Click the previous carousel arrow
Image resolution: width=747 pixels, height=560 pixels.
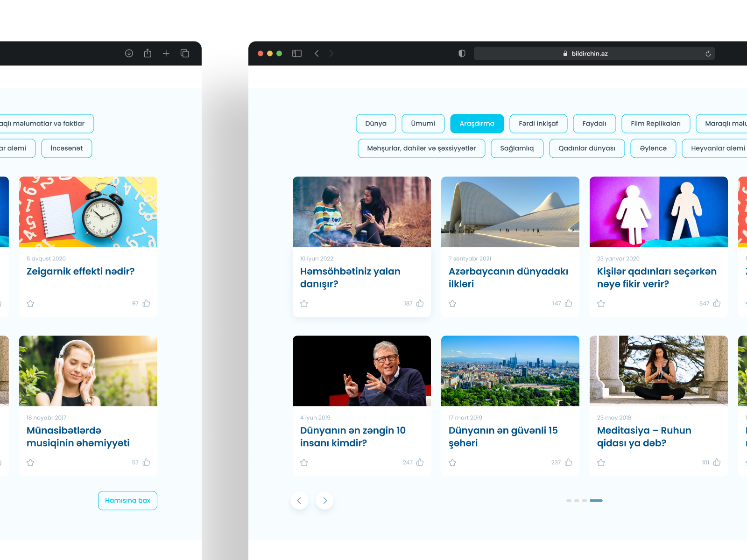[299, 500]
